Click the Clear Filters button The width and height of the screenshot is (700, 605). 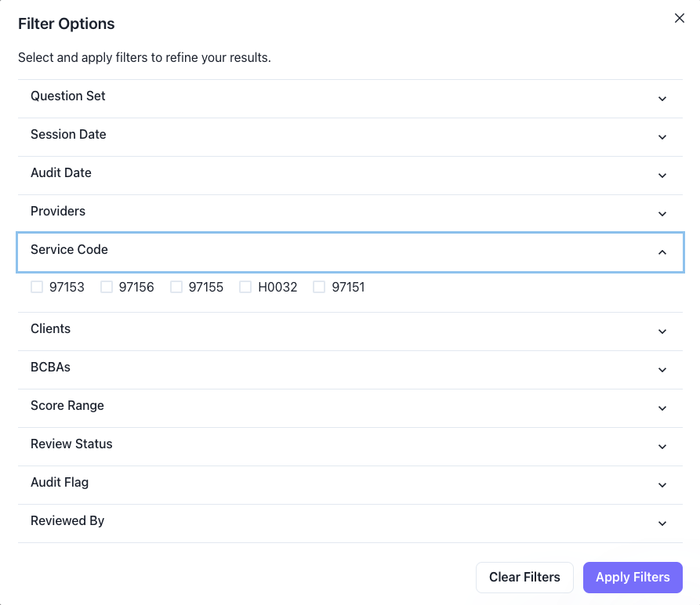[x=524, y=578]
